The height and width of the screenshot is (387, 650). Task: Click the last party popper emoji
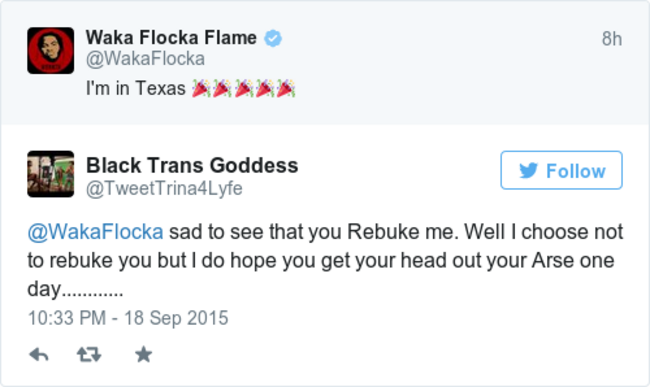coord(286,89)
